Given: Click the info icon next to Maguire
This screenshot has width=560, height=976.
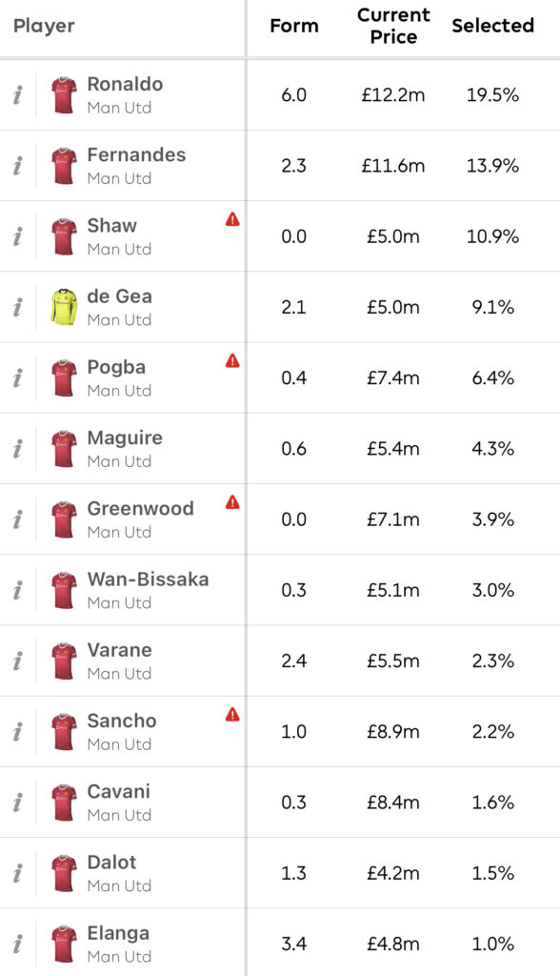Looking at the screenshot, I should tap(17, 449).
